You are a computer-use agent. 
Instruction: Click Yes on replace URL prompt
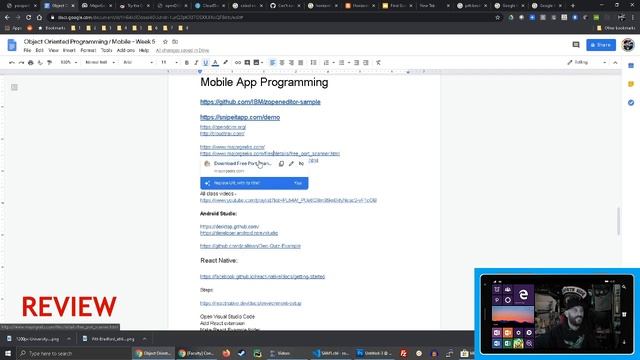(x=298, y=183)
